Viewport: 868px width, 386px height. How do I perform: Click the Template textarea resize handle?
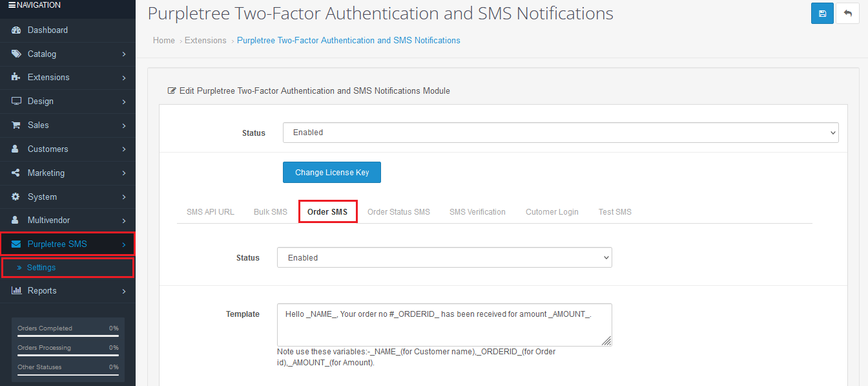coord(607,341)
